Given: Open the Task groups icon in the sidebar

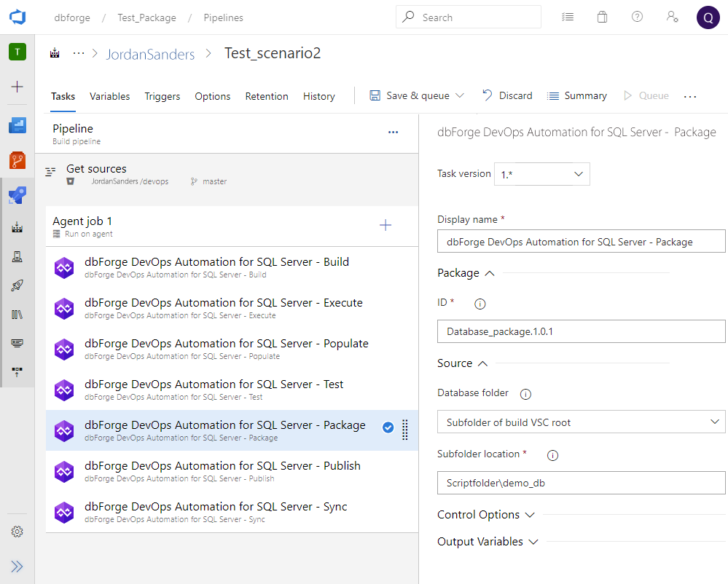Looking at the screenshot, I should (17, 343).
